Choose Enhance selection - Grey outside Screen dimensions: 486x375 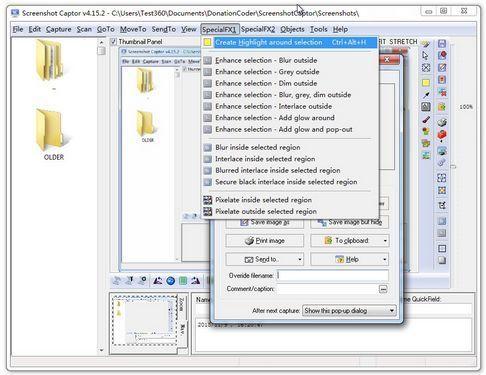coord(290,72)
